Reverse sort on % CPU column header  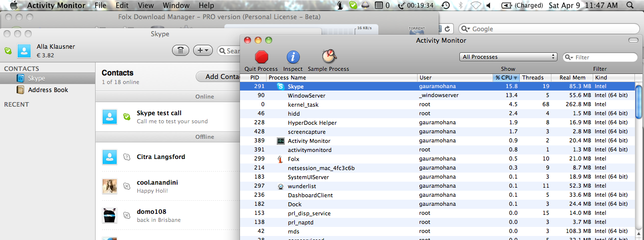[x=505, y=77]
